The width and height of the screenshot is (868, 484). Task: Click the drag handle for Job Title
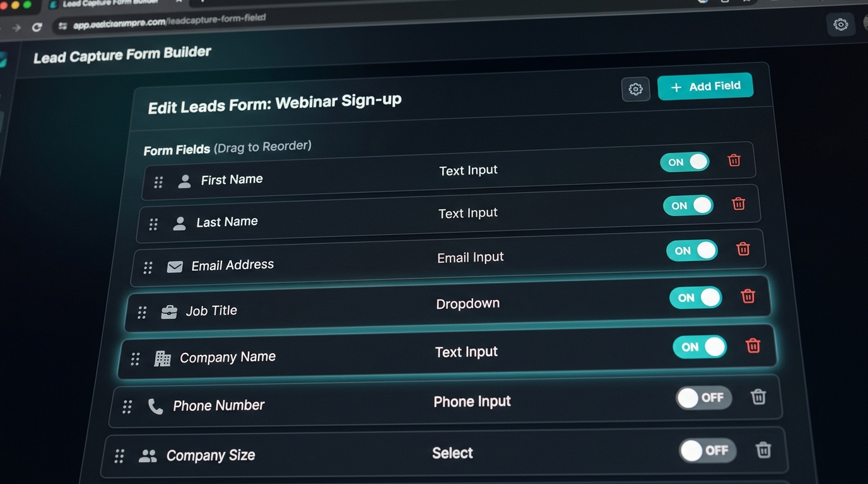(142, 313)
